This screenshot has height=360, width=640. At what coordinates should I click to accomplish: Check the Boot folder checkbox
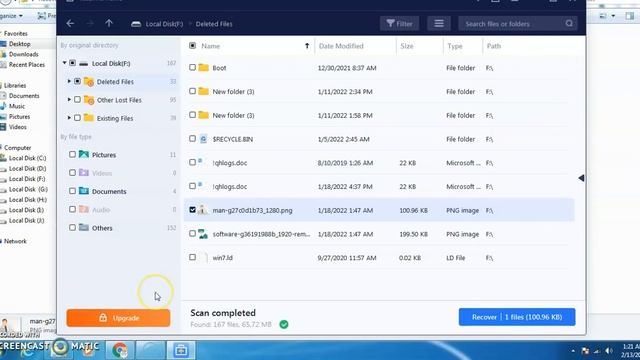192,67
